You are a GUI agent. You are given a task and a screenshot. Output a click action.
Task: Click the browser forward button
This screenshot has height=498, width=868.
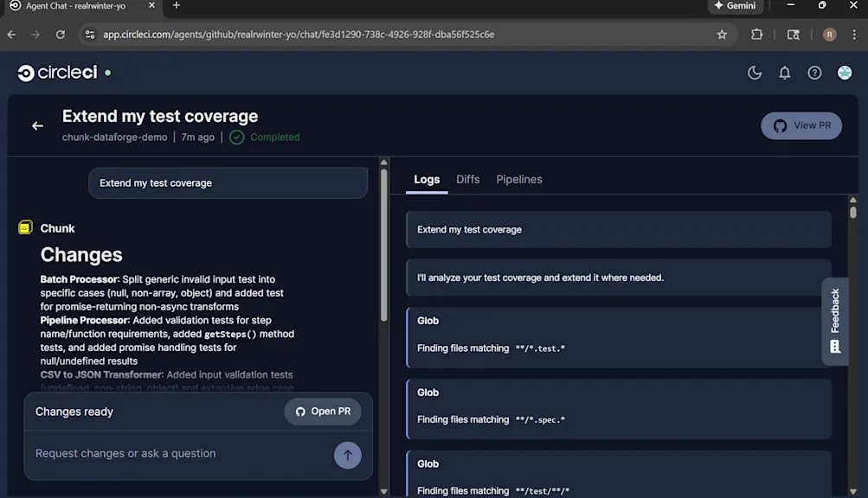pos(36,35)
